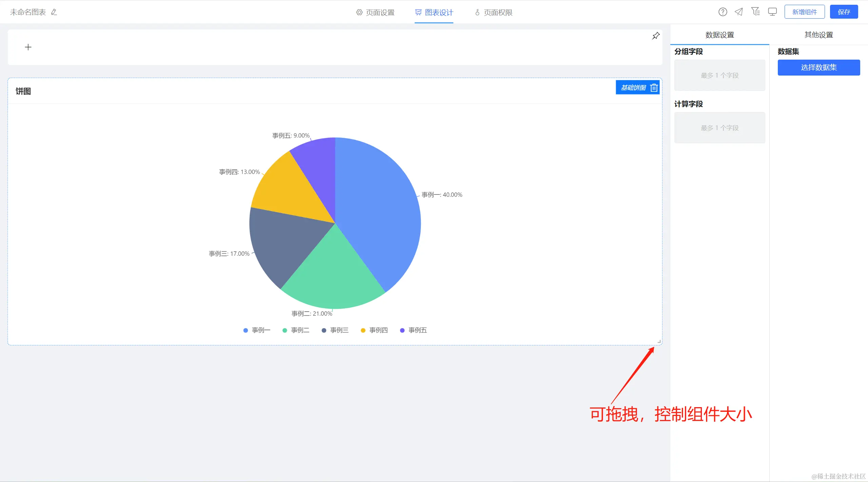Click the 计算字段 field drop box
This screenshot has width=868, height=482.
(x=719, y=128)
